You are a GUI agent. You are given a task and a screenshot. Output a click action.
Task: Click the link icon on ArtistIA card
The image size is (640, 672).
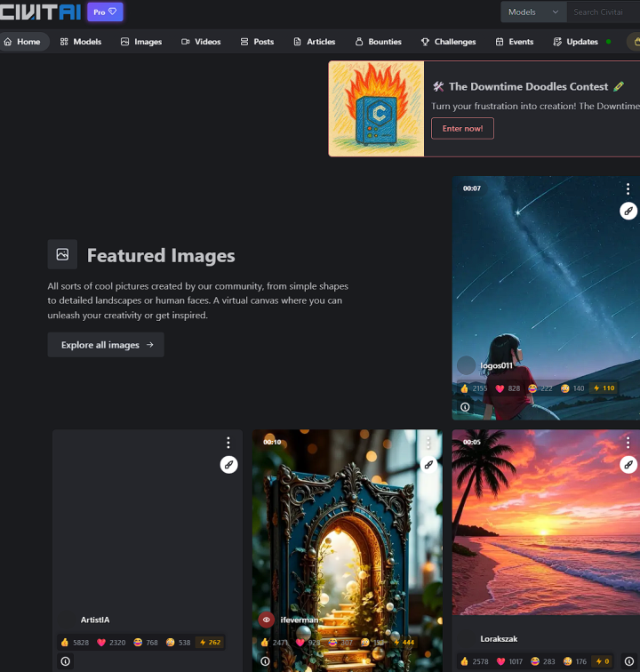pos(228,464)
